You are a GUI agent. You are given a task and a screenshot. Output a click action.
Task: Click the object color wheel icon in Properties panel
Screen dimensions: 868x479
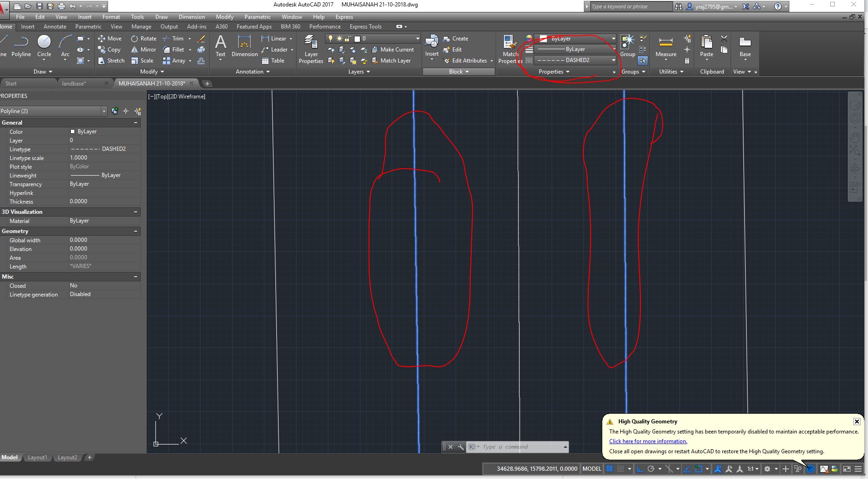[x=529, y=39]
